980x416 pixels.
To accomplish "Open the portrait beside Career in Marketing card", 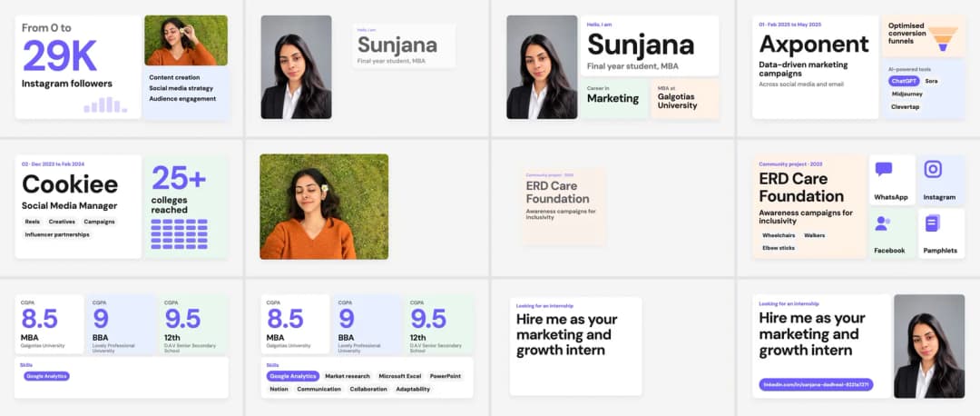I will pyautogui.click(x=542, y=67).
